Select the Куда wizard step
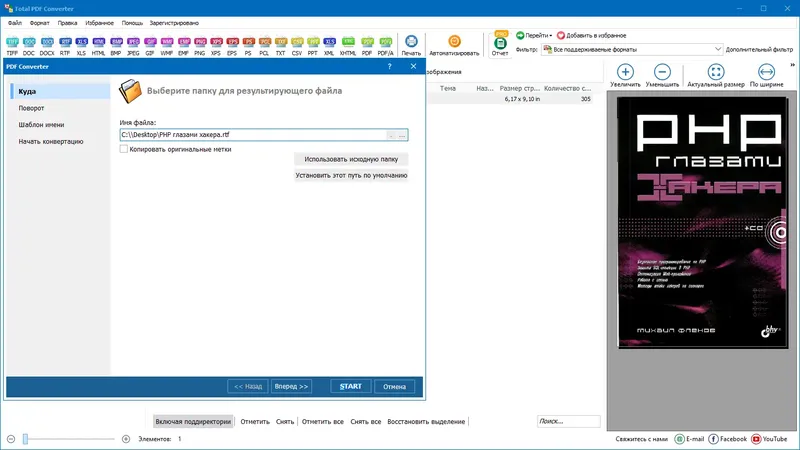The image size is (800, 450). (x=60, y=91)
